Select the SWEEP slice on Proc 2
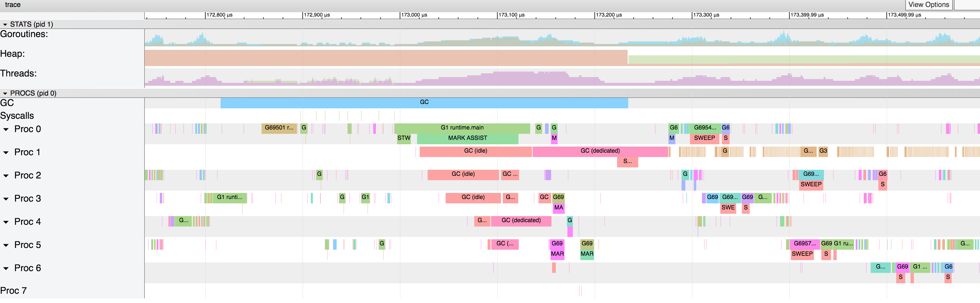Viewport: 980px width, 303px height. pos(811,185)
